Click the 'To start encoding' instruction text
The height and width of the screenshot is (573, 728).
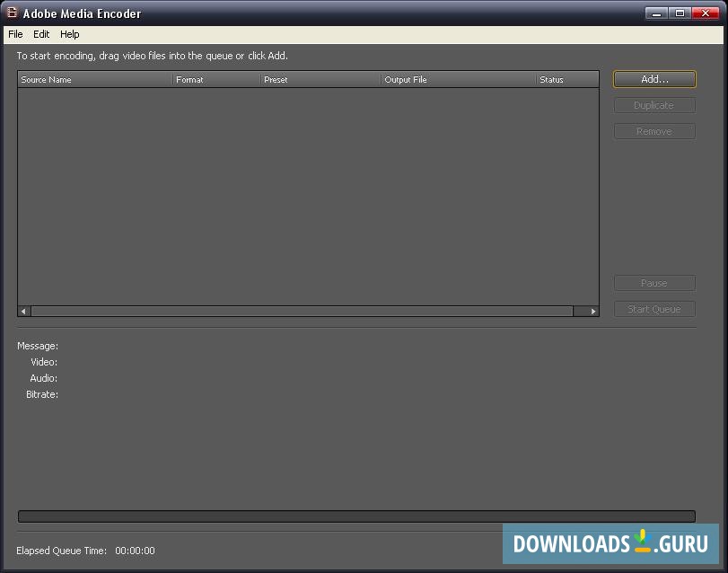coord(153,56)
